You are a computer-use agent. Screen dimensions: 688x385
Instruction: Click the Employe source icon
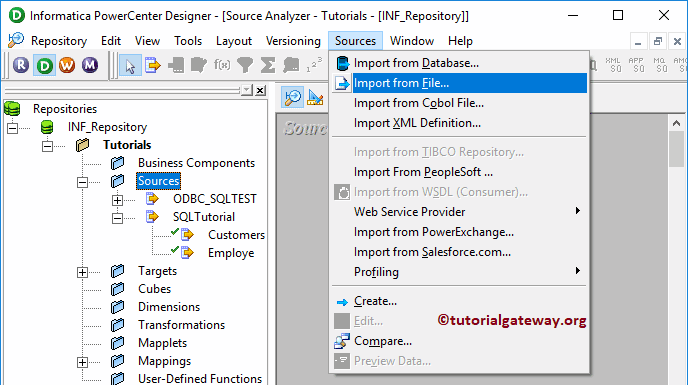tap(187, 253)
